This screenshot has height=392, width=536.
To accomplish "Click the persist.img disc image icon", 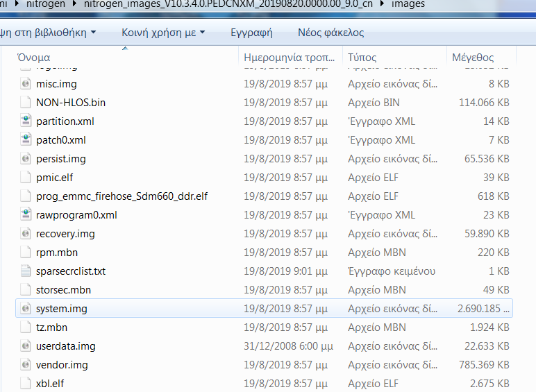I will pos(26,159).
